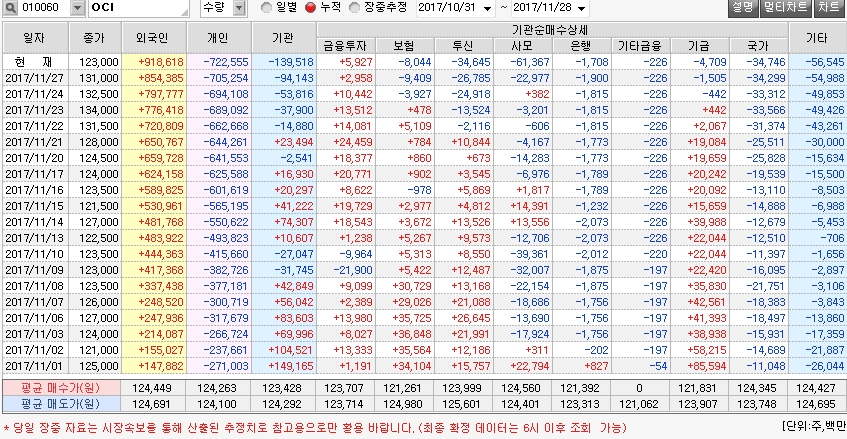Click foreign value +650,767
The height and width of the screenshot is (439, 847).
[x=161, y=142]
